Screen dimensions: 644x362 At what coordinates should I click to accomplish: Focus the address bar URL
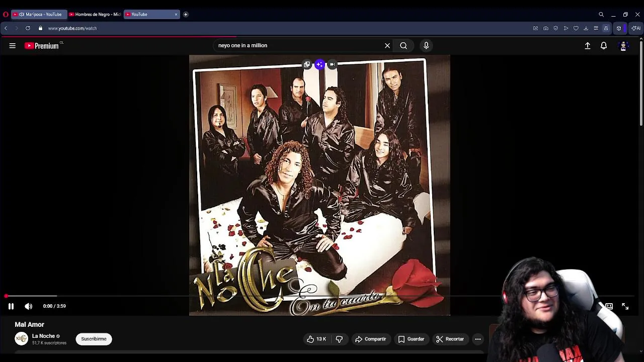click(72, 28)
